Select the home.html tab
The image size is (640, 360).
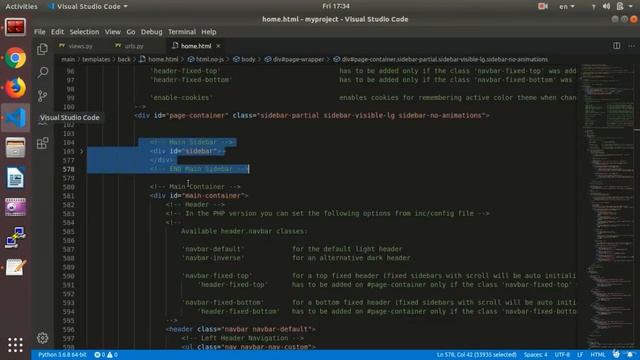pos(196,46)
